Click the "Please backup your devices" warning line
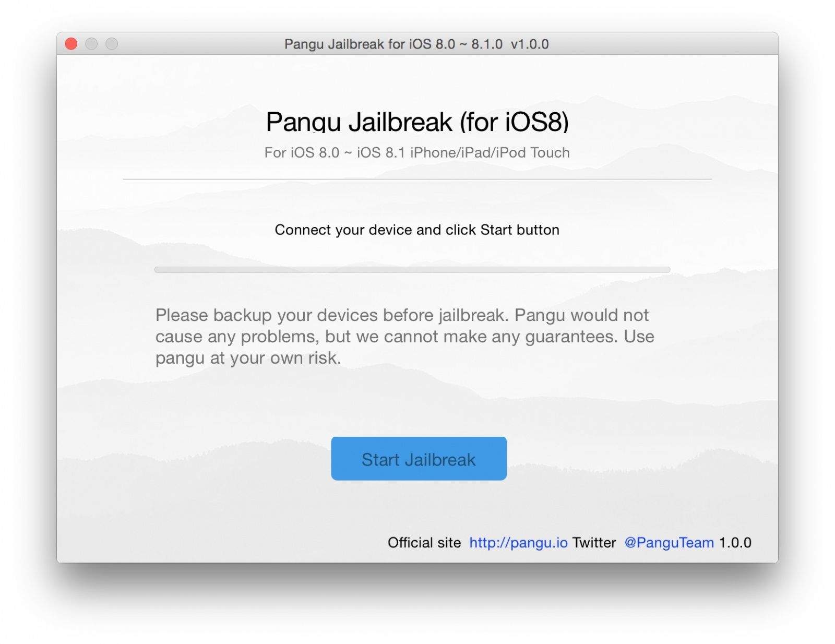835x644 pixels. pyautogui.click(x=402, y=315)
